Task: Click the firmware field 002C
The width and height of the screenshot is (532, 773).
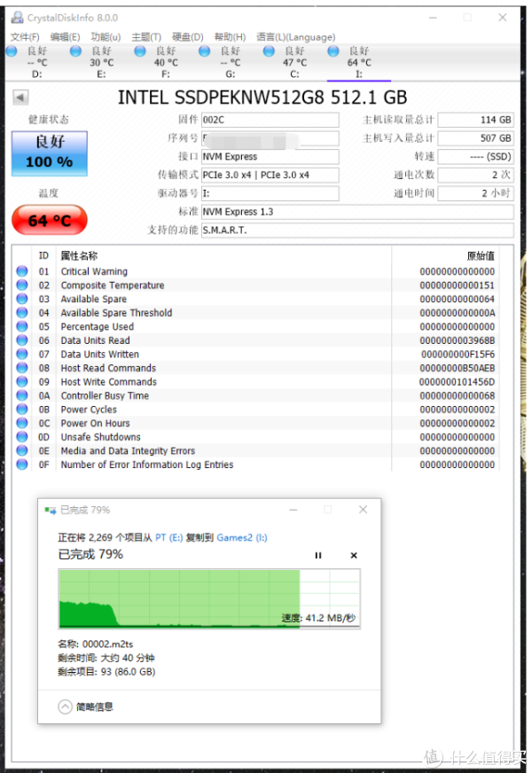Action: 270,120
